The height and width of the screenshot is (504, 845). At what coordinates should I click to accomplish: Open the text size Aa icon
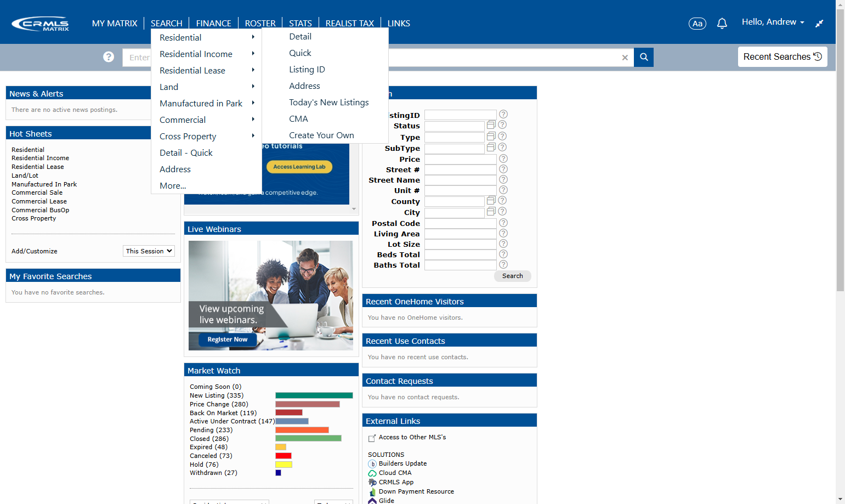click(697, 24)
